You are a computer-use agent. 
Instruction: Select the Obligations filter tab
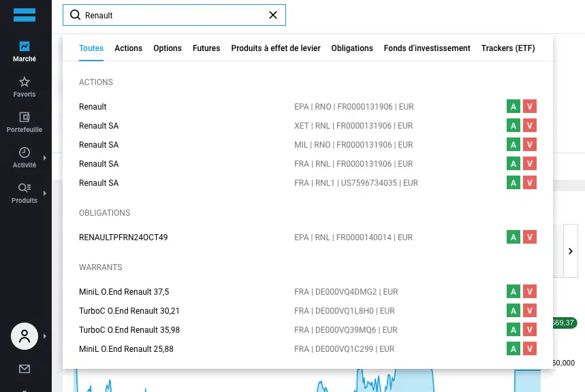coord(352,48)
